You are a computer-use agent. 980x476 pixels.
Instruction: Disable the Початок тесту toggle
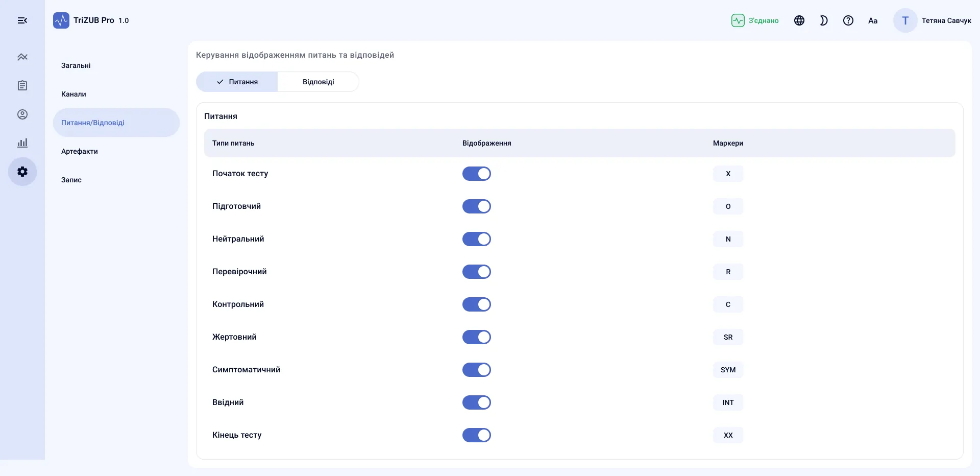477,174
